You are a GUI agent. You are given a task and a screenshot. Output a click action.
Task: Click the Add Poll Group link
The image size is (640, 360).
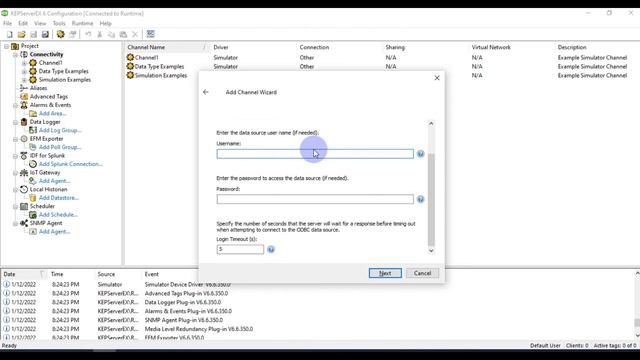(60, 147)
